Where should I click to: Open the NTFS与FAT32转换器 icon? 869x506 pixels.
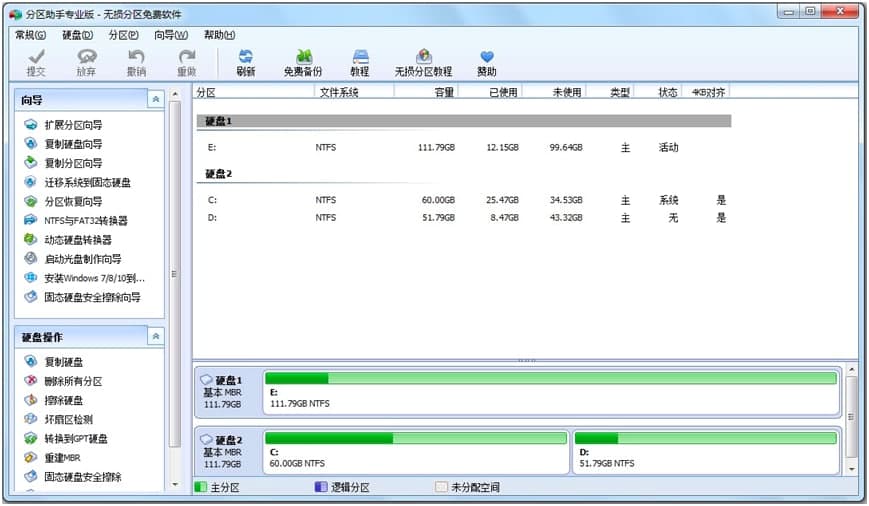coord(30,220)
